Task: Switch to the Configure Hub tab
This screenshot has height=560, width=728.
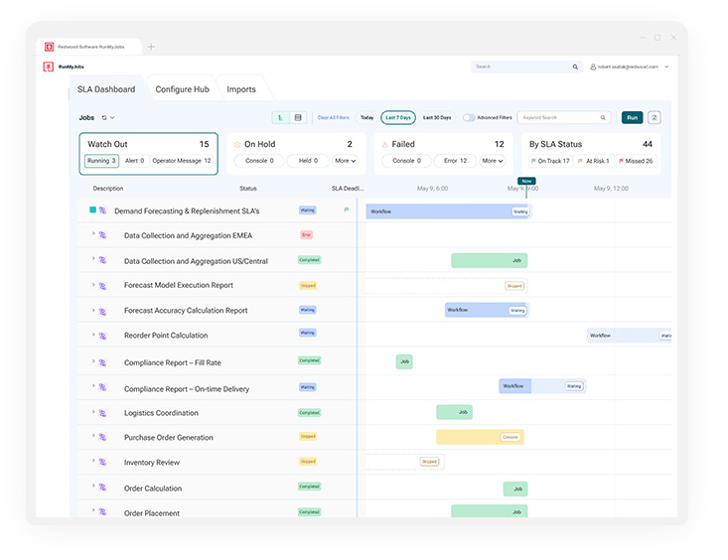Action: pos(182,89)
